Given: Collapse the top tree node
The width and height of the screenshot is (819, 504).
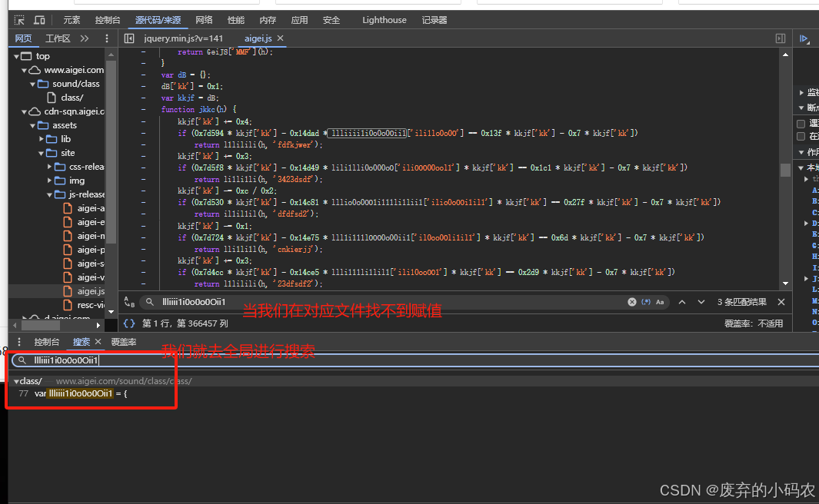Looking at the screenshot, I should (16, 56).
